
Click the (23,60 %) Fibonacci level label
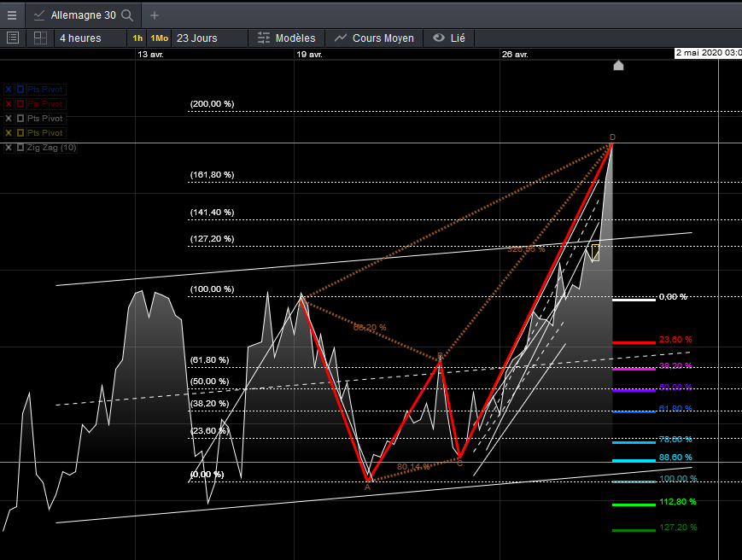(x=210, y=431)
